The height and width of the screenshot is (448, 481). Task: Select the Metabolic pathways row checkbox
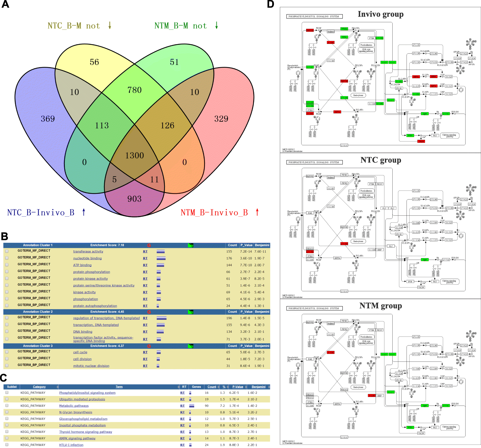[7, 406]
